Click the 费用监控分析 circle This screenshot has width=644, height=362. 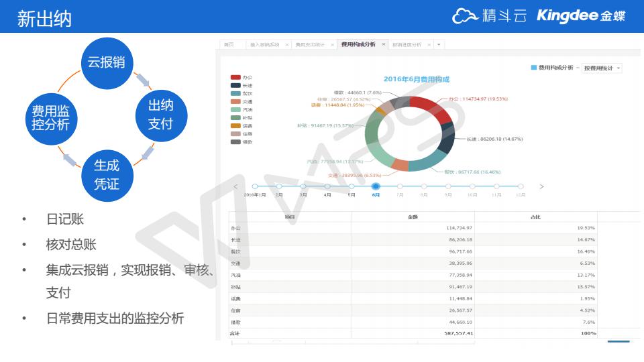click(x=50, y=119)
